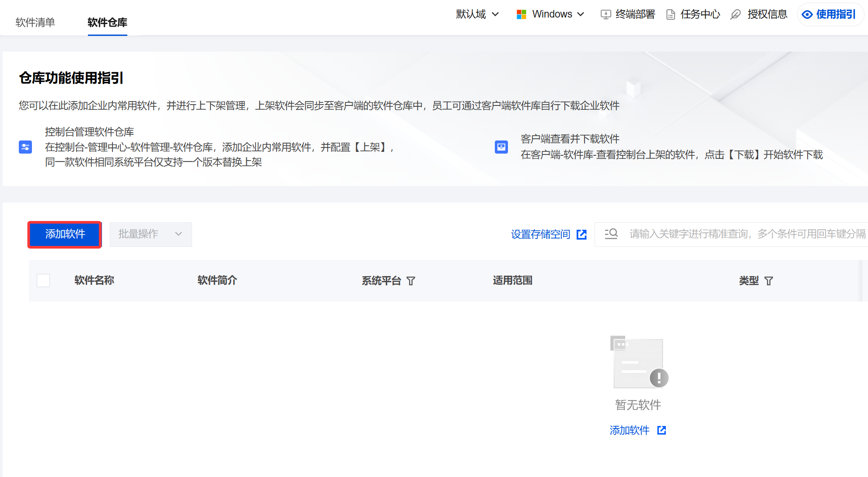This screenshot has width=868, height=477.
Task: Switch to the 软件清单 tab
Action: click(x=35, y=22)
